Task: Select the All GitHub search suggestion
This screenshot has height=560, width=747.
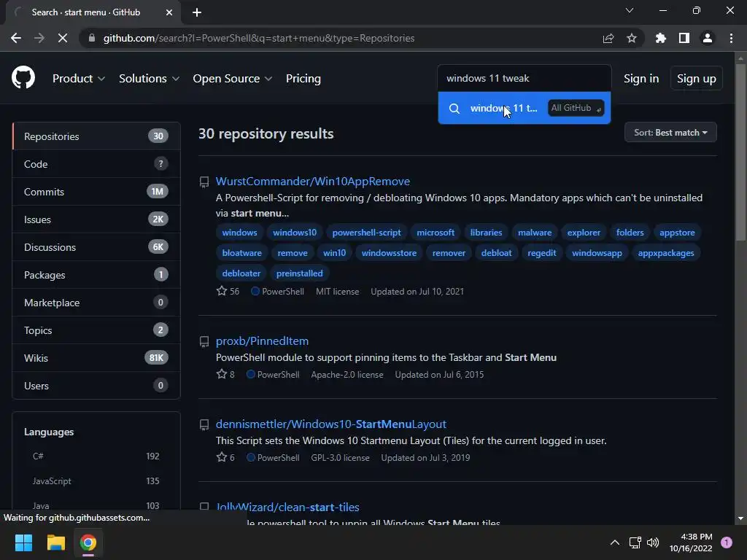Action: (524, 108)
